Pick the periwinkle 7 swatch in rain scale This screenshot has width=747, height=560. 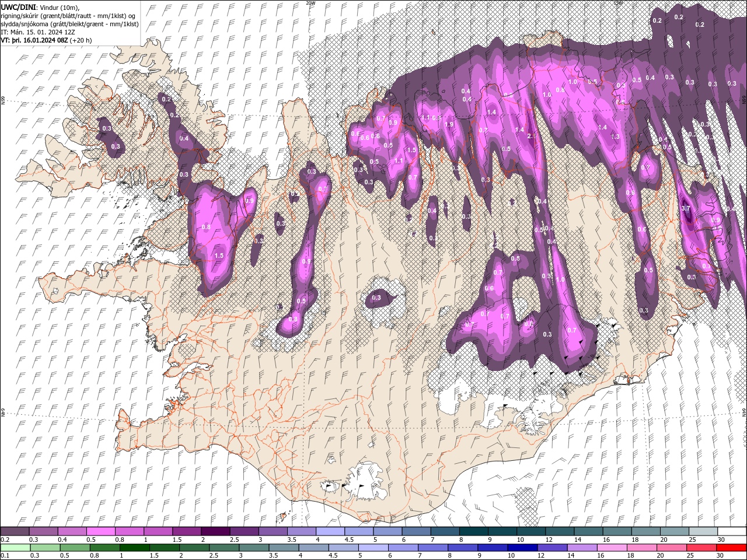pyautogui.click(x=433, y=548)
